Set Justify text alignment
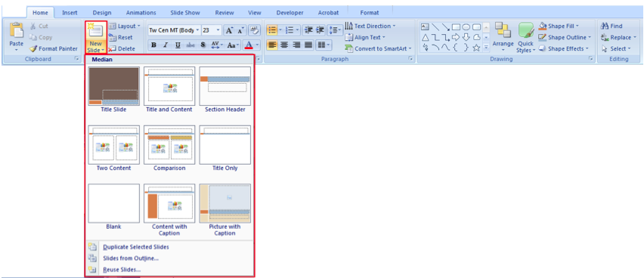This screenshot has height=278, width=644. coord(308,45)
